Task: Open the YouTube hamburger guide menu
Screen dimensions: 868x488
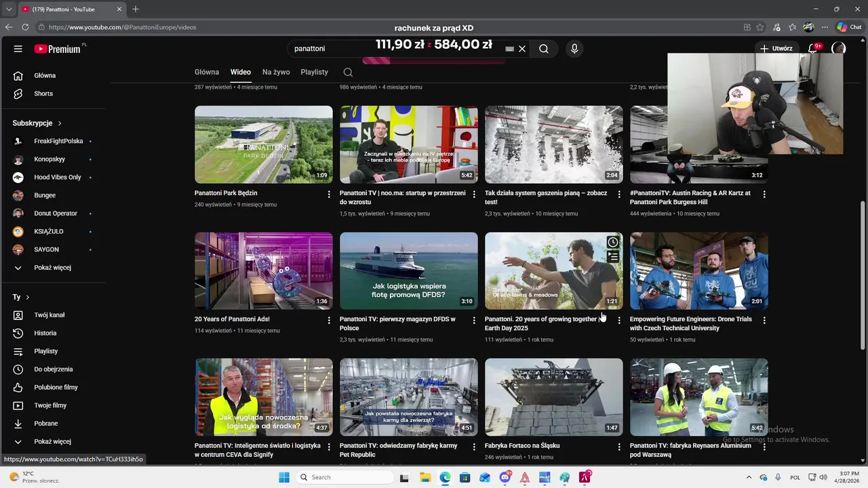Action: coord(18,49)
